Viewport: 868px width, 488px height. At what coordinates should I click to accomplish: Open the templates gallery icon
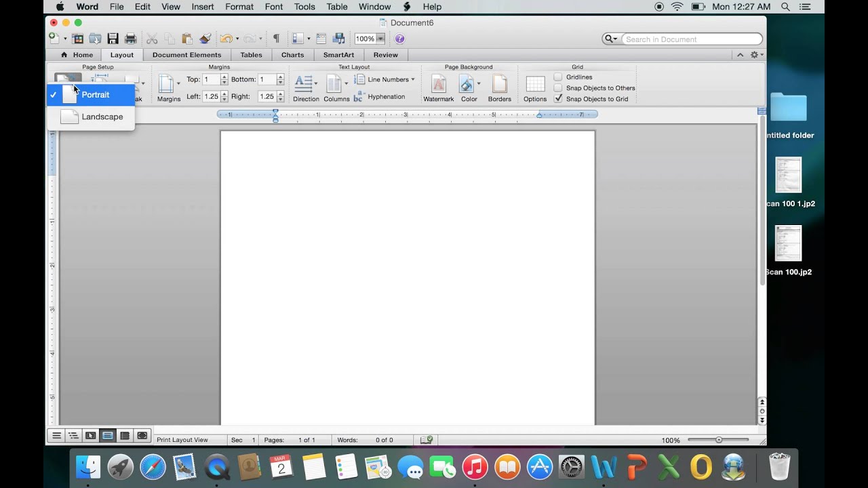78,39
